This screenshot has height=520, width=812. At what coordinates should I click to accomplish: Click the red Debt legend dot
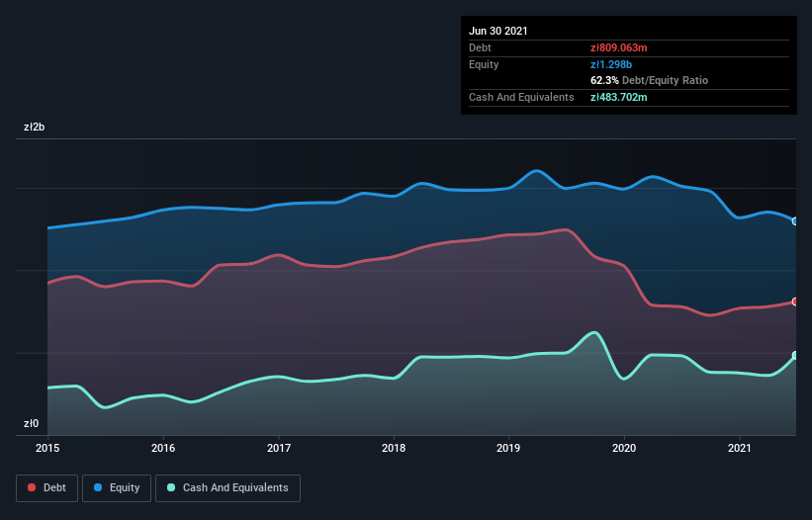[x=32, y=487]
